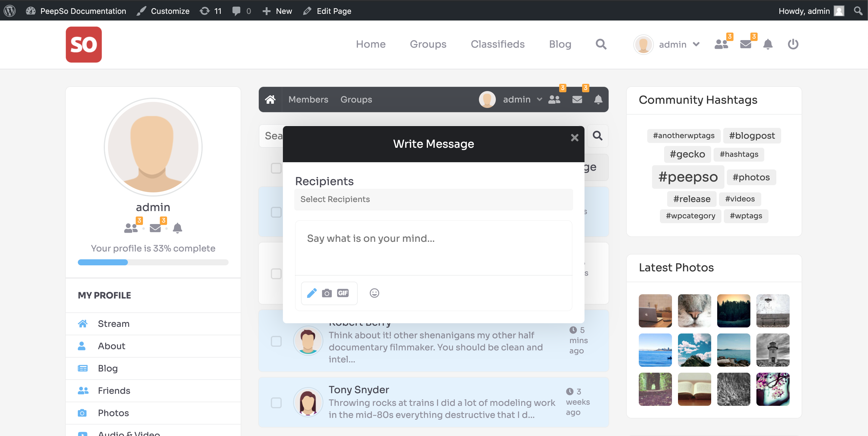Expand admin dropdown in PeepSo navbar

[539, 100]
